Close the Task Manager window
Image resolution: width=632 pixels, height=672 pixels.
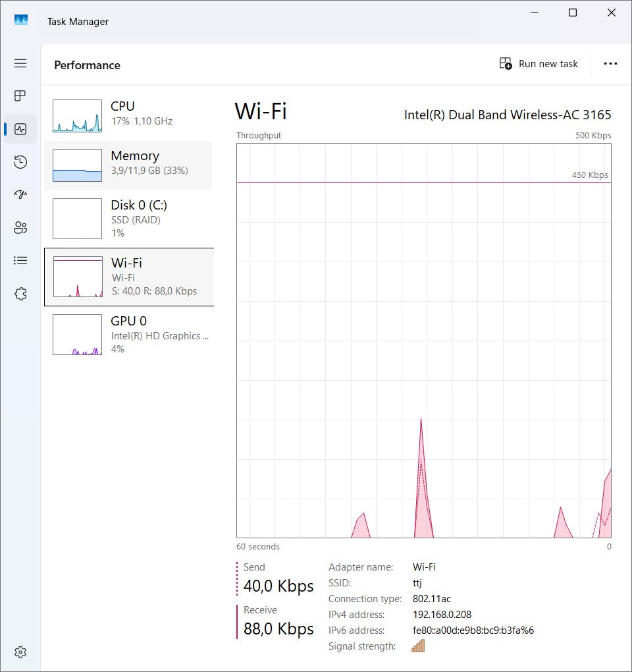(x=612, y=13)
